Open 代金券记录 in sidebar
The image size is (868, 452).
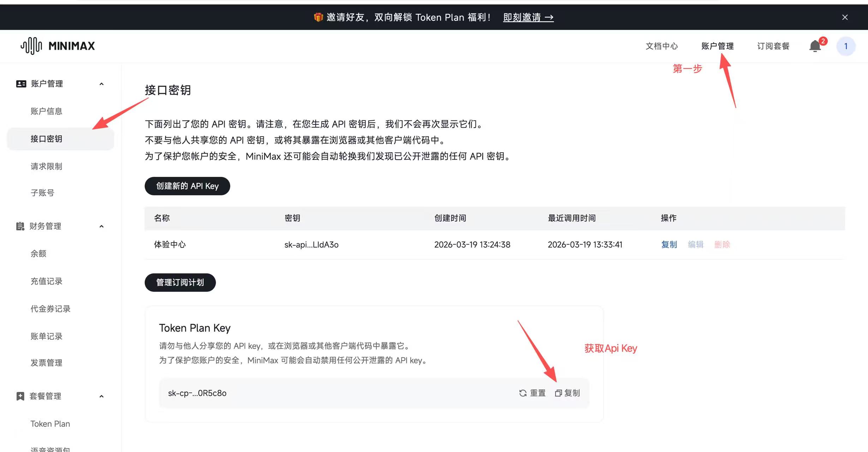tap(50, 309)
